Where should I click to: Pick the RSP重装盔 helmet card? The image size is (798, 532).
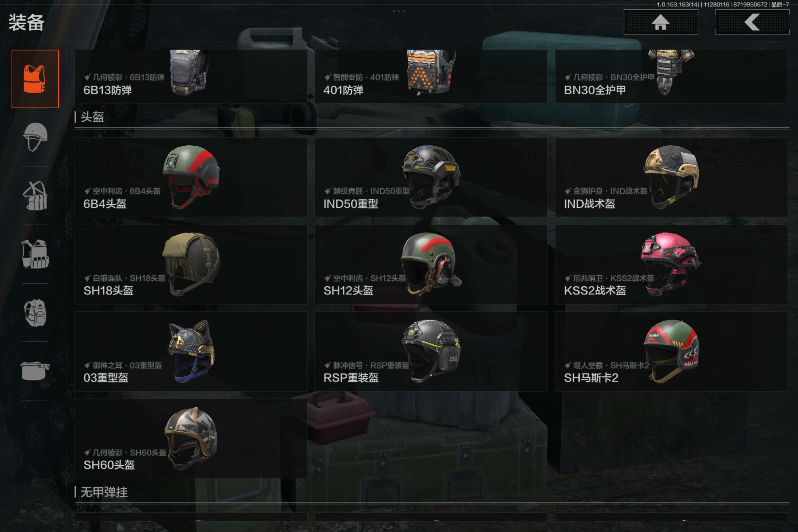pos(431,352)
